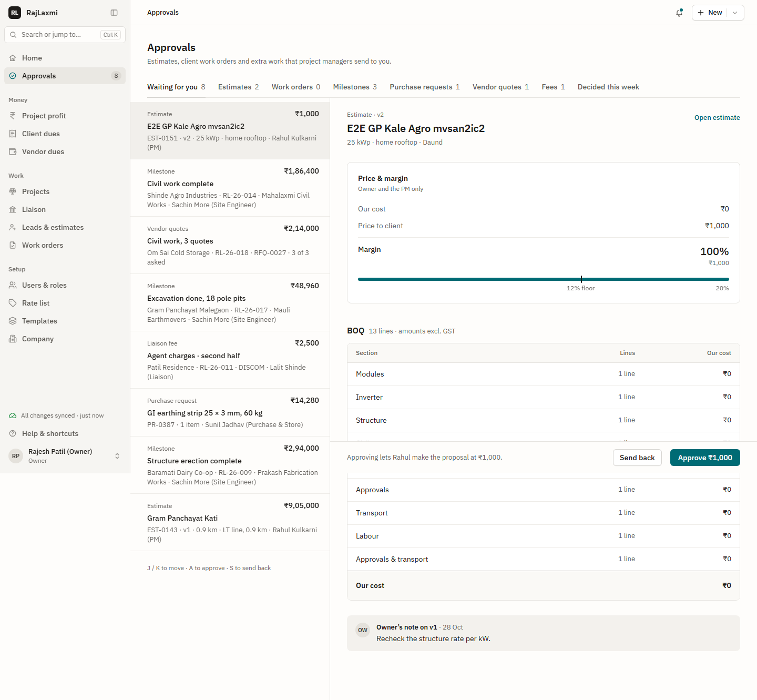Switch to the Work orders tab
The height and width of the screenshot is (700, 757).
click(x=295, y=87)
